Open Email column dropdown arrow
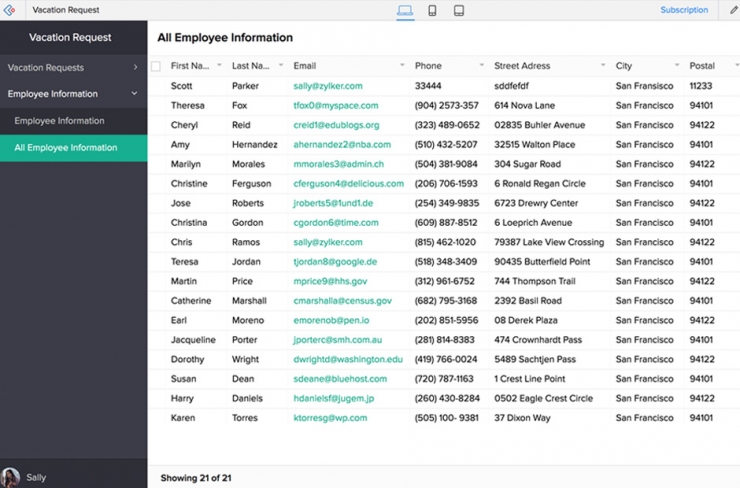Viewport: 740px width, 488px height. point(402,65)
